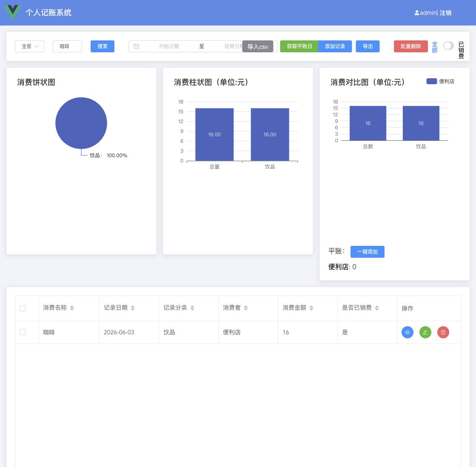The width and height of the screenshot is (476, 467).
Task: Click the 注销 logout link
Action: (445, 13)
